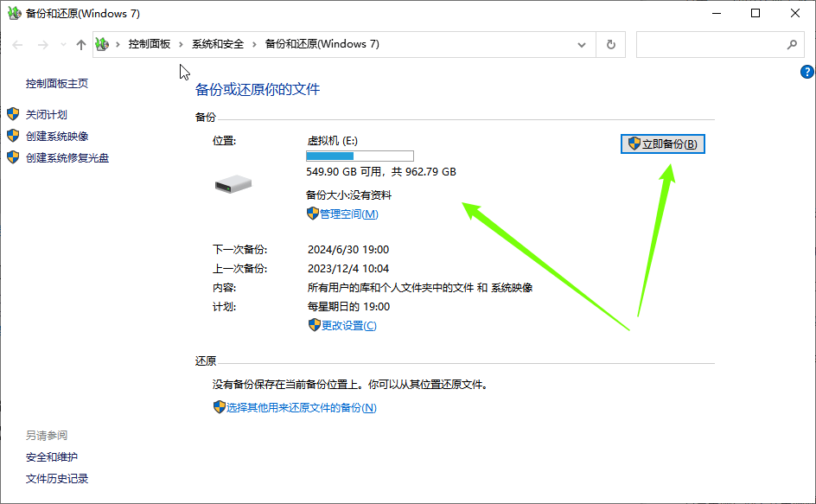The height and width of the screenshot is (504, 816).
Task: Open 更改设置(C) link
Action: point(348,325)
